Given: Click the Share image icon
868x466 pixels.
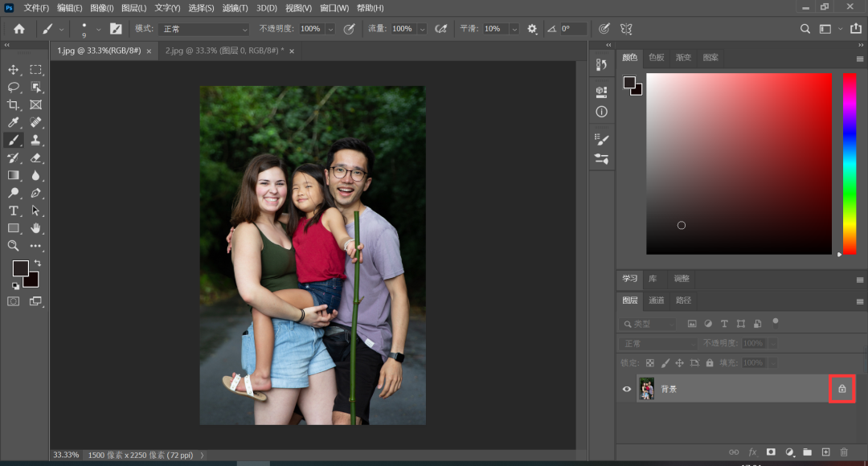Looking at the screenshot, I should [856, 28].
